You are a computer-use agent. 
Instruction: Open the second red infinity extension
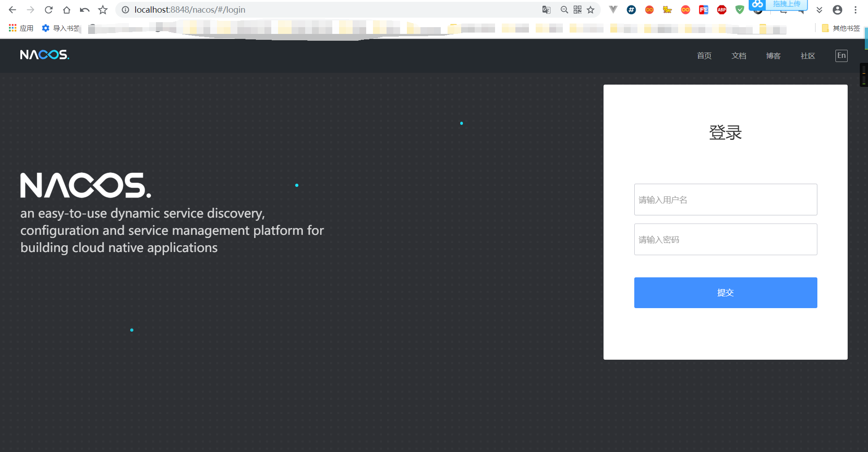[685, 10]
